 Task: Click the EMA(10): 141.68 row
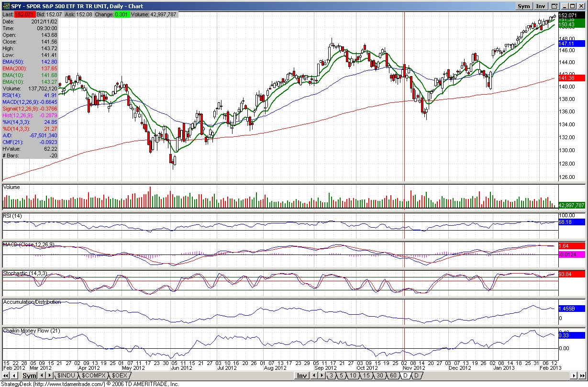[30, 75]
